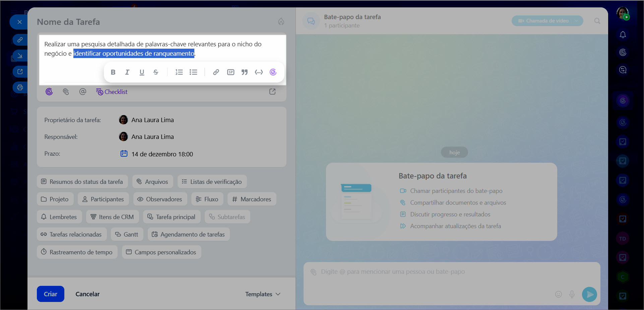Insert a quote block

tap(245, 72)
